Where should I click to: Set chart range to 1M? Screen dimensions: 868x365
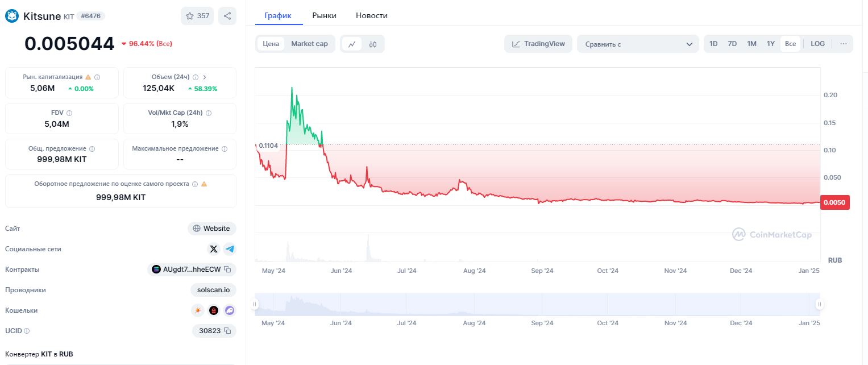coord(751,44)
